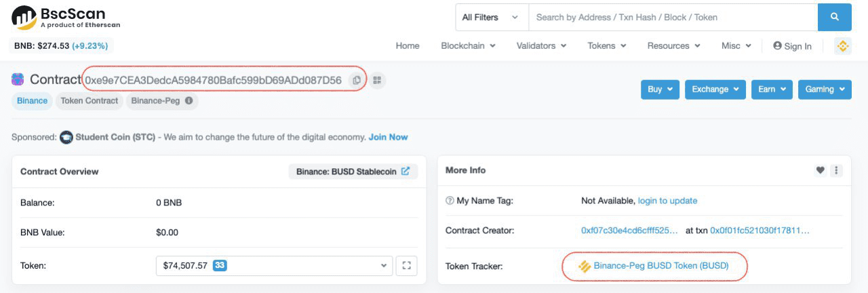Click the Join Now sponsored link
This screenshot has height=293, width=868.
click(388, 137)
